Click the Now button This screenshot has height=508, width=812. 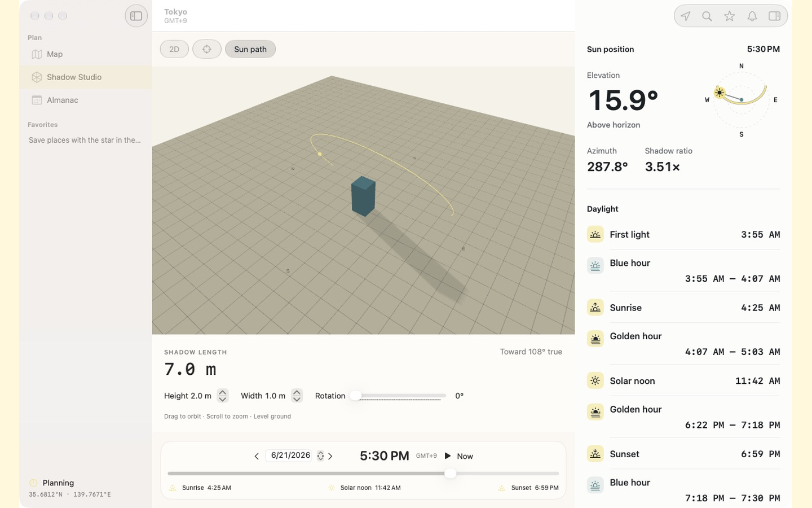click(465, 456)
